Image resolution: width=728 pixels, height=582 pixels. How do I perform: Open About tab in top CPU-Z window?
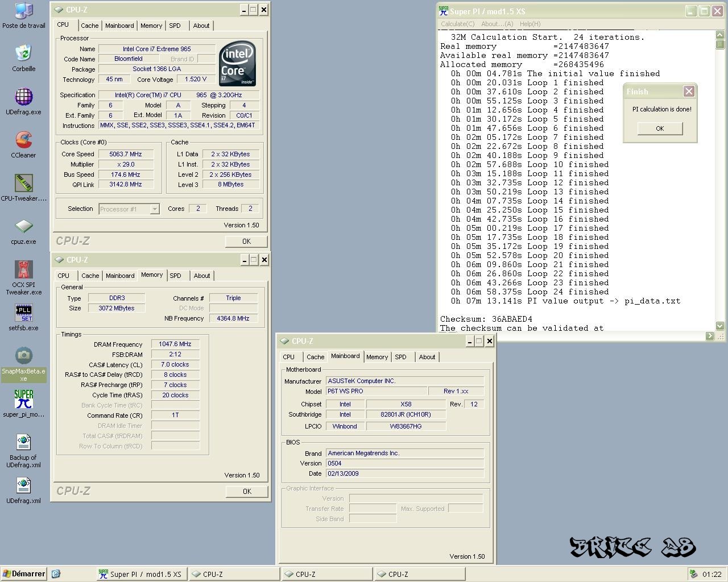[201, 26]
